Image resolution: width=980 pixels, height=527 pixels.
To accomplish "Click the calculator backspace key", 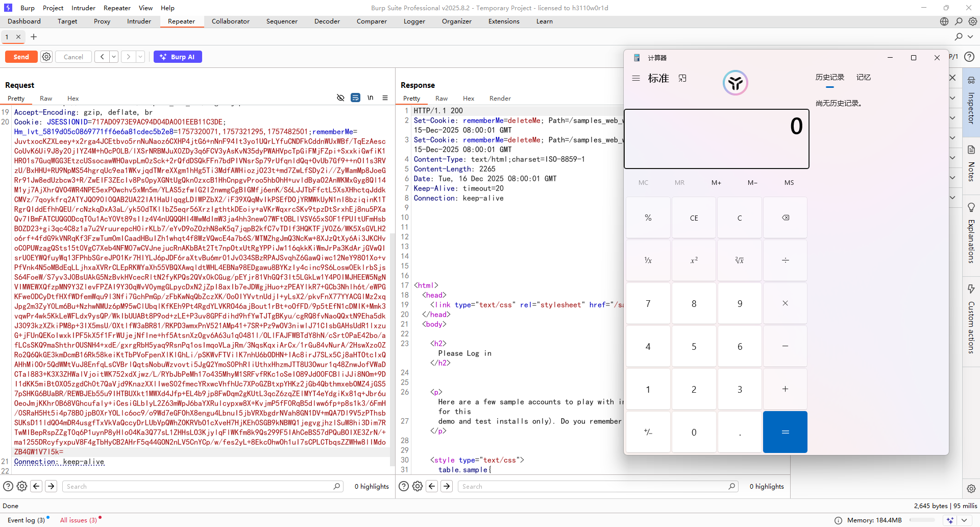I will (x=785, y=218).
